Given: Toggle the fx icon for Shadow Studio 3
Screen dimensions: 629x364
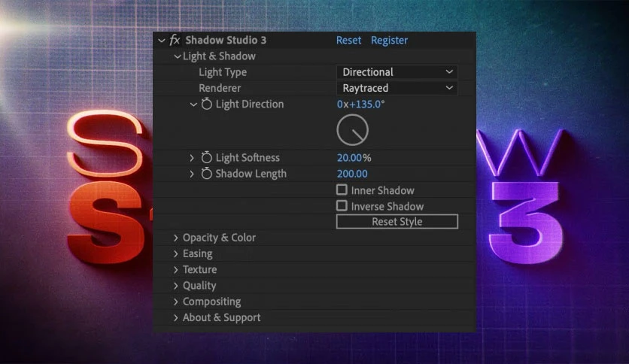Looking at the screenshot, I should (x=175, y=40).
